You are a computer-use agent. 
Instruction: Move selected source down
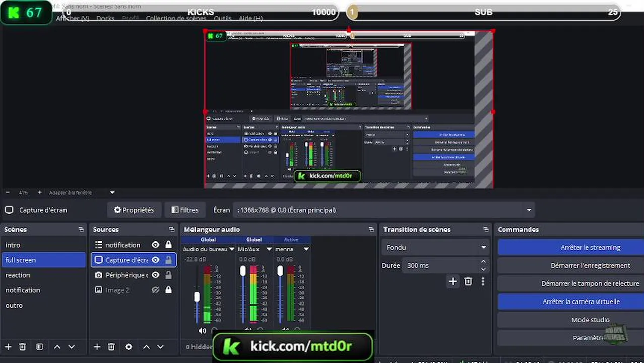coord(160,347)
